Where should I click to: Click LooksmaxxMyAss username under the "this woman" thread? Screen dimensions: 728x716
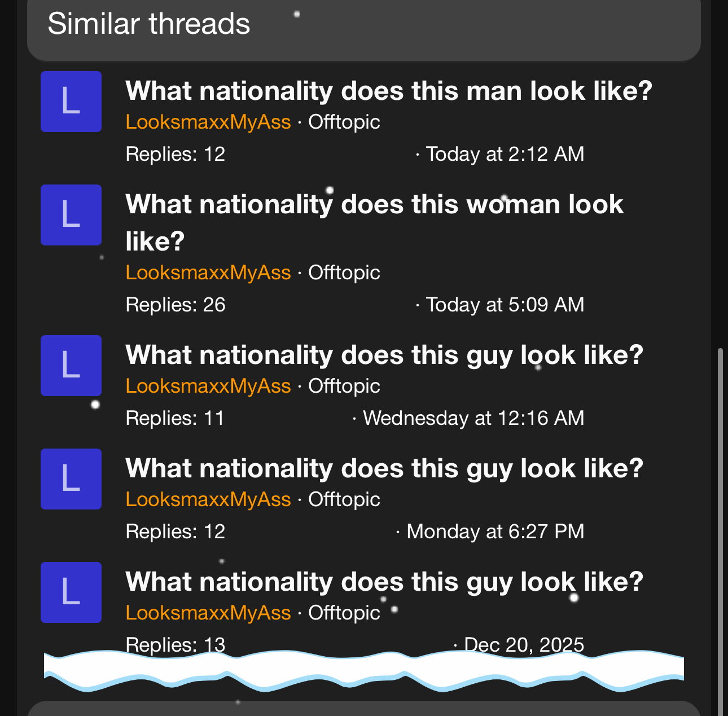click(208, 273)
